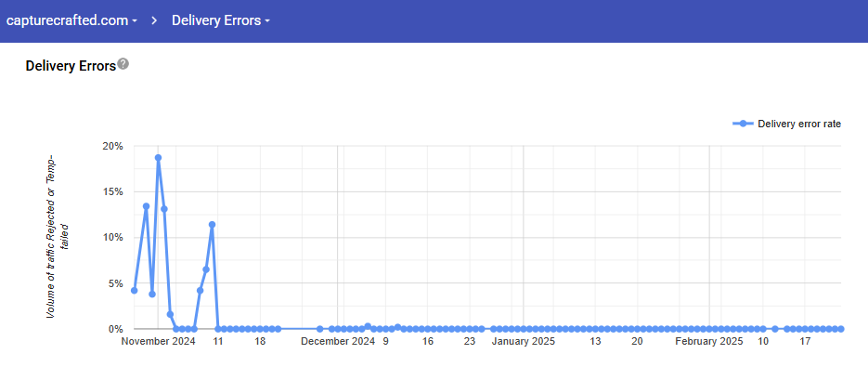The image size is (868, 367).
Task: Open the capturecrafted.com domain dropdown
Action: pos(71,21)
